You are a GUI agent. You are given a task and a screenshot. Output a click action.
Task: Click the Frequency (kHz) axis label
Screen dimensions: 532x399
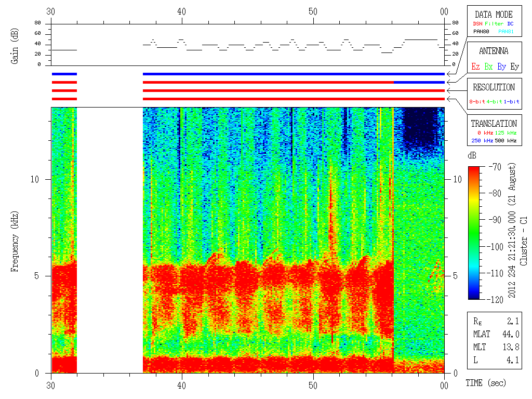(14, 242)
